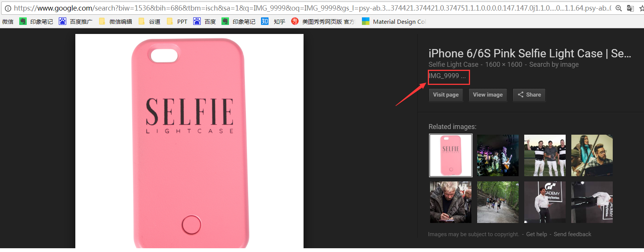Select the runners on forest path thumbnail

tap(497, 202)
